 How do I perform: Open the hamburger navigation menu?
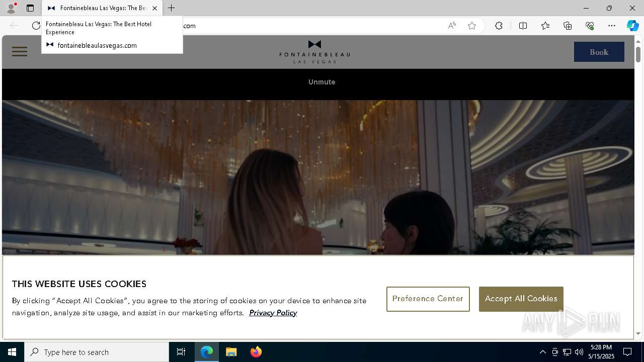point(20,52)
